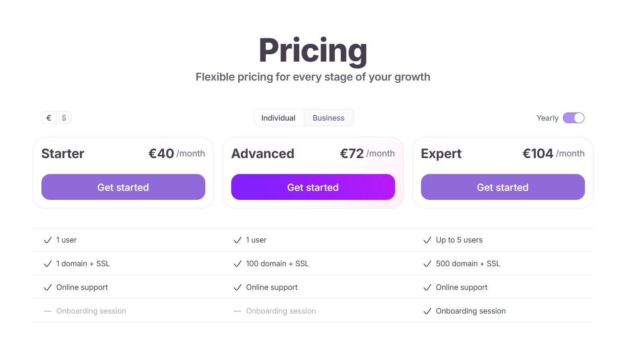Click Get started under Starter plan
Viewport: 644px width, 339px height.
click(123, 187)
